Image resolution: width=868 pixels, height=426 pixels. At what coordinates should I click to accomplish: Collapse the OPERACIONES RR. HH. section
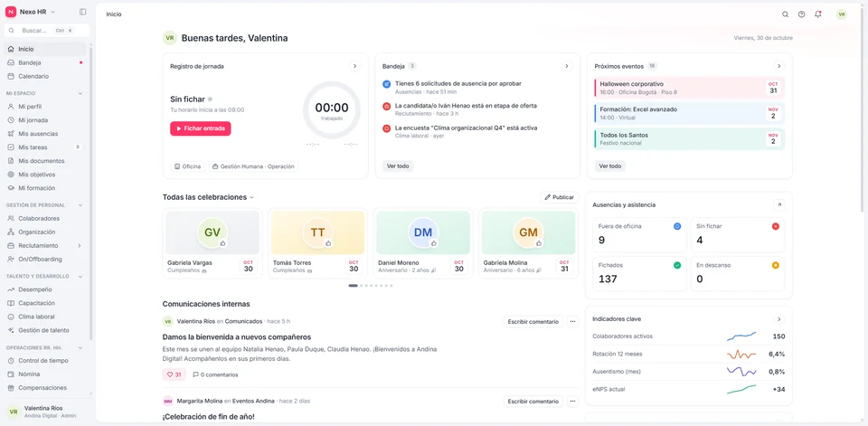coord(80,348)
